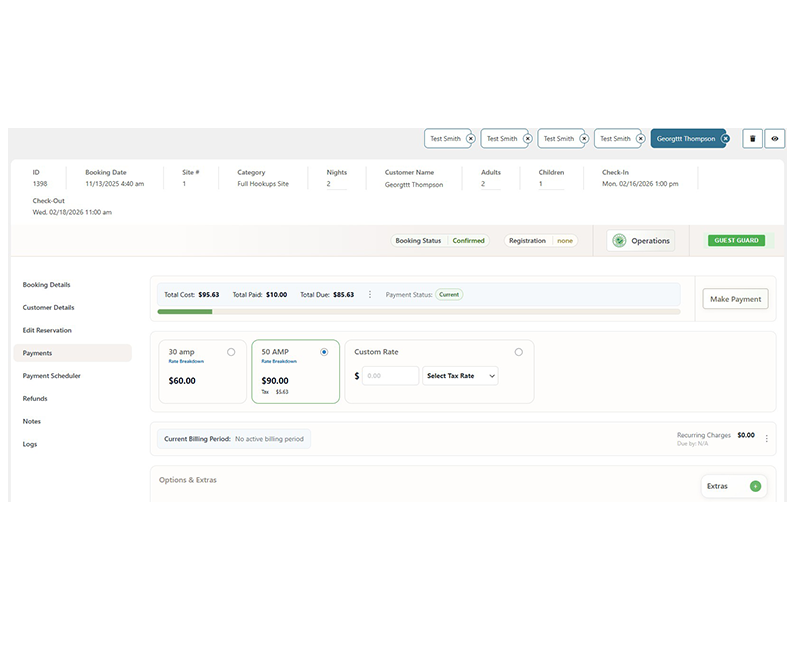Click the Operations badge icon

coord(619,241)
